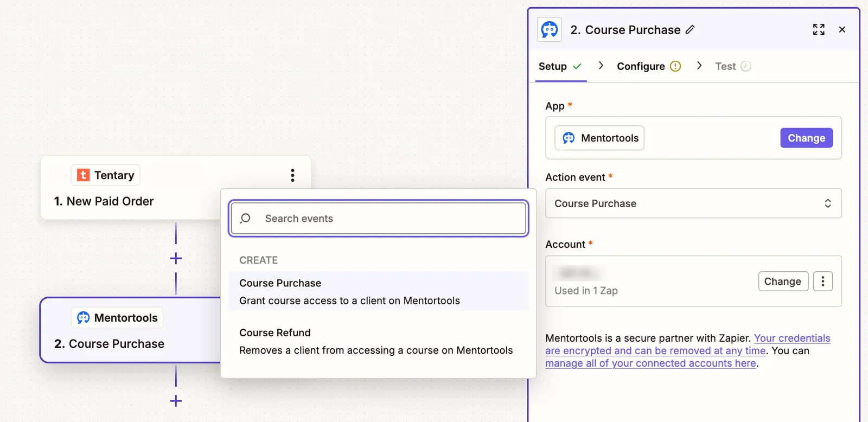Open the Action event dropdown
Viewport: 868px width, 422px height.
coord(693,203)
